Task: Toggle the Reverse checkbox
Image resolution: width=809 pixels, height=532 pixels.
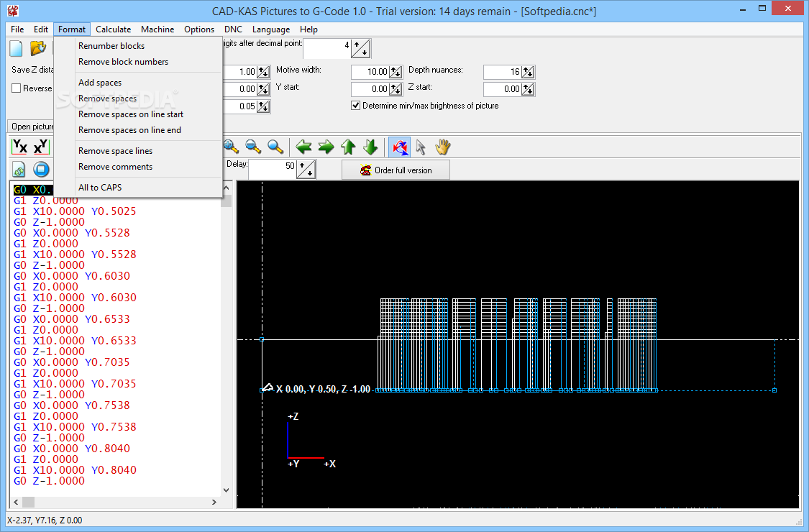Action: coord(17,88)
